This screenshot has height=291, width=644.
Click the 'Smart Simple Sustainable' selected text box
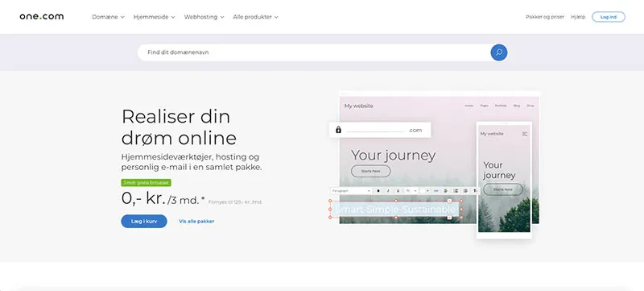395,210
